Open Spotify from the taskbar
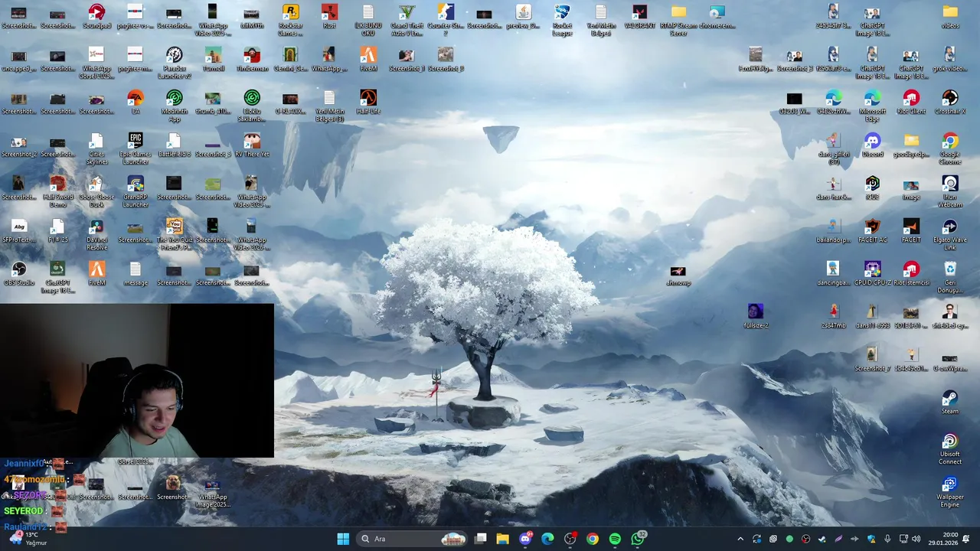Viewport: 980px width, 551px height. point(615,539)
